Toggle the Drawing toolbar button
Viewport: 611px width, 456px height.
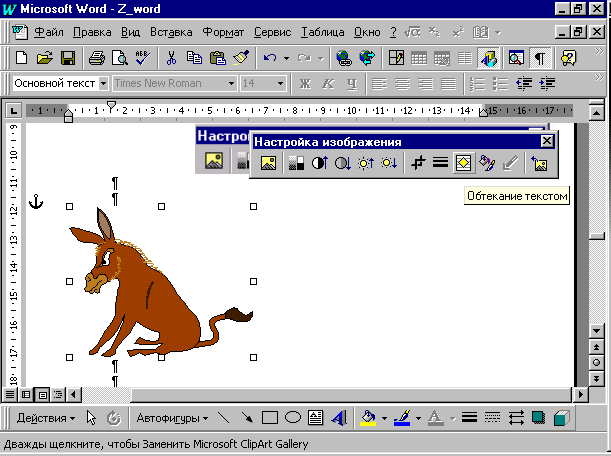point(489,58)
